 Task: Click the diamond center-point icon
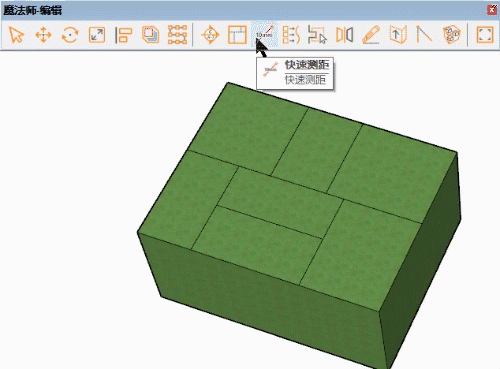[210, 35]
